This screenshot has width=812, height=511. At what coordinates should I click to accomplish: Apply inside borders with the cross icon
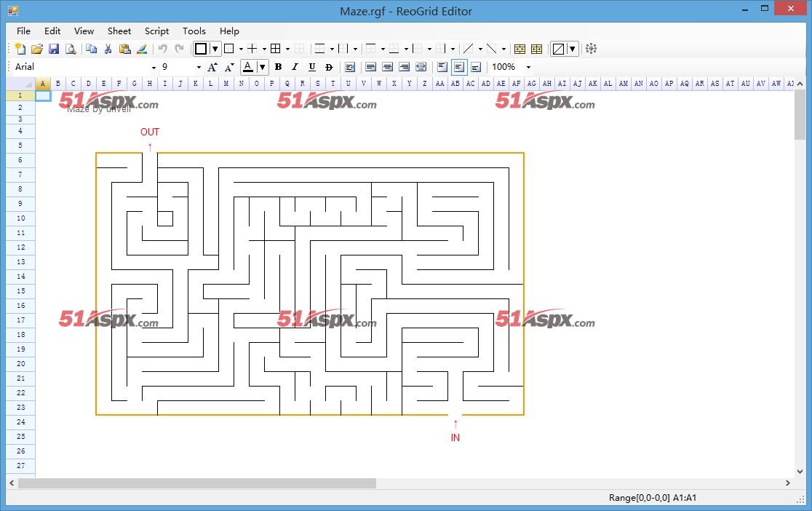(x=252, y=49)
